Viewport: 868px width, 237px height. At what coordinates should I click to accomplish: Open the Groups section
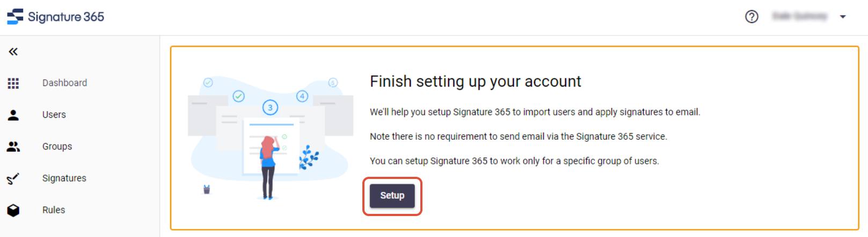click(x=57, y=146)
